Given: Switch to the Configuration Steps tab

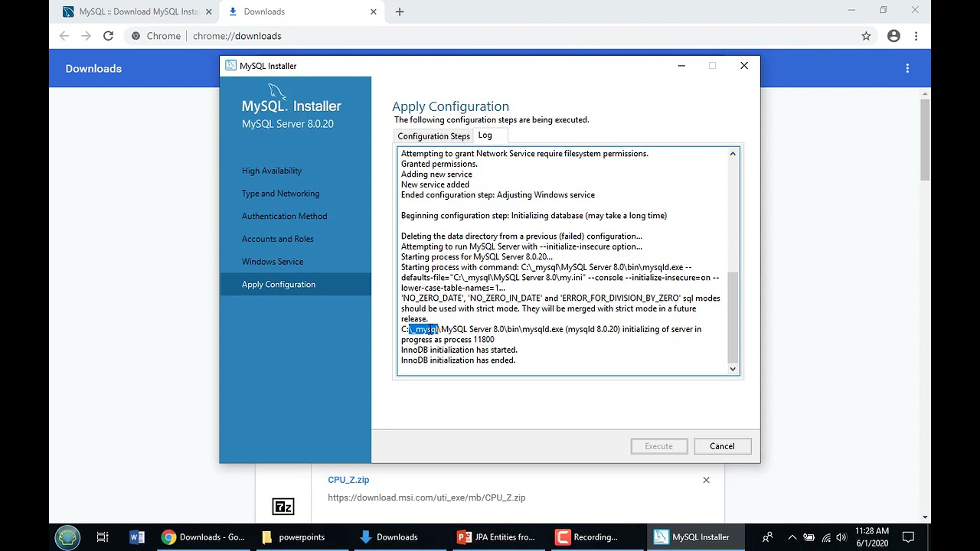Looking at the screenshot, I should [433, 136].
